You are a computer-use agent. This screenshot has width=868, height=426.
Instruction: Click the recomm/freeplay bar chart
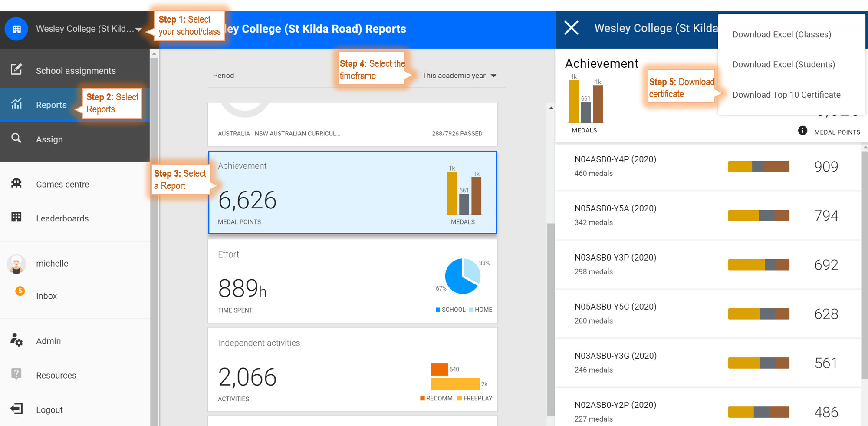click(x=459, y=376)
